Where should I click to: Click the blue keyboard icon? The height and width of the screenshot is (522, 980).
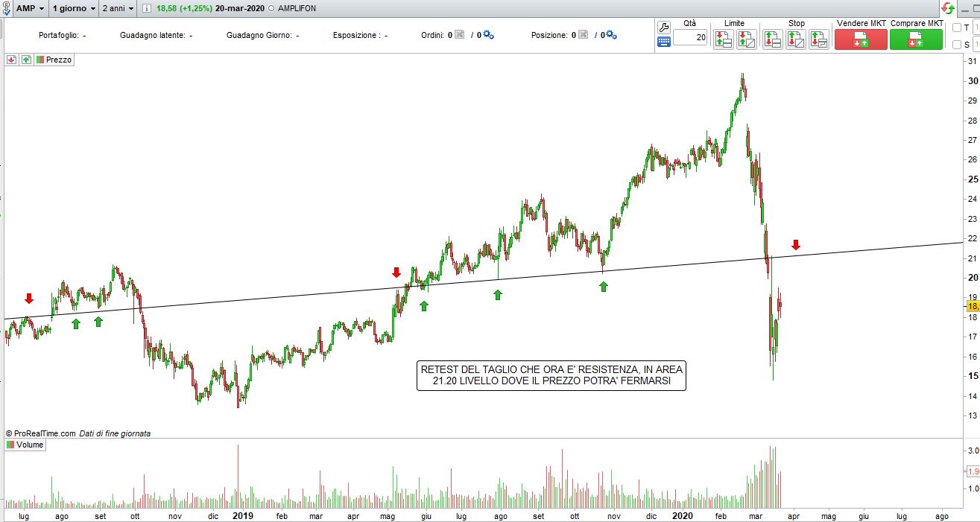point(664,42)
